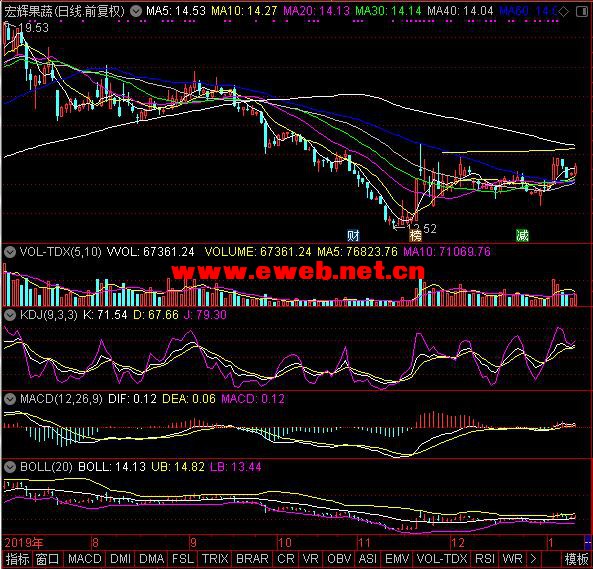Select the RSI indicator tab
593x569 pixels.
click(x=485, y=559)
